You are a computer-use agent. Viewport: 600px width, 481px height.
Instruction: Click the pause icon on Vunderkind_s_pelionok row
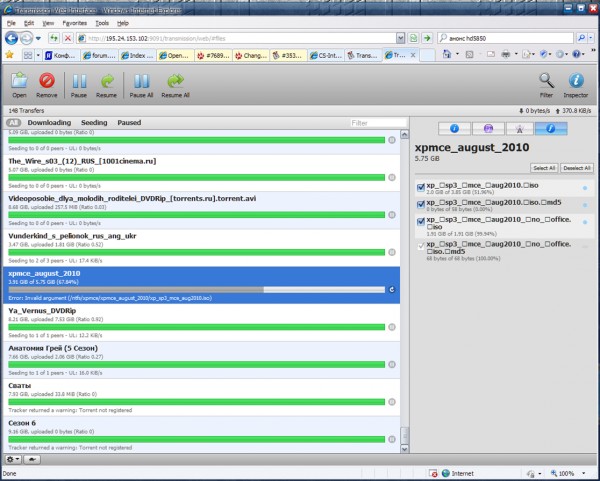tap(392, 252)
